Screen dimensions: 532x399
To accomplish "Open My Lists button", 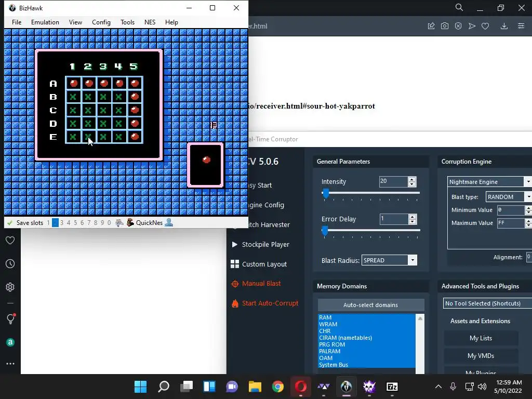I will pos(481,338).
